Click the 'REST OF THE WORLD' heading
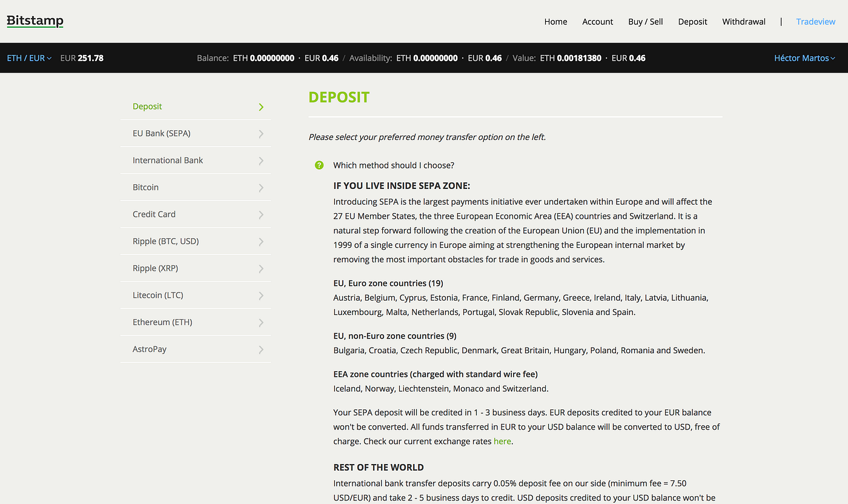 pyautogui.click(x=379, y=468)
